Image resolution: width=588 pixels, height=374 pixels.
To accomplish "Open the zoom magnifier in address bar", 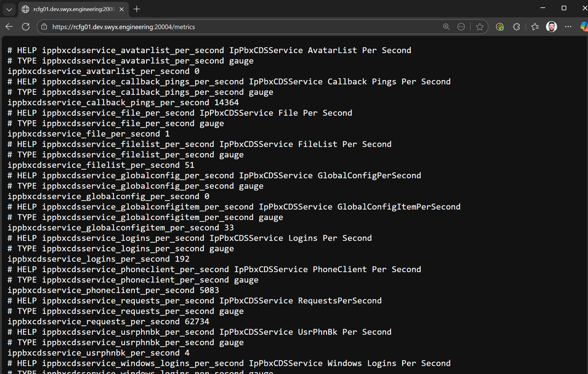I will [446, 27].
